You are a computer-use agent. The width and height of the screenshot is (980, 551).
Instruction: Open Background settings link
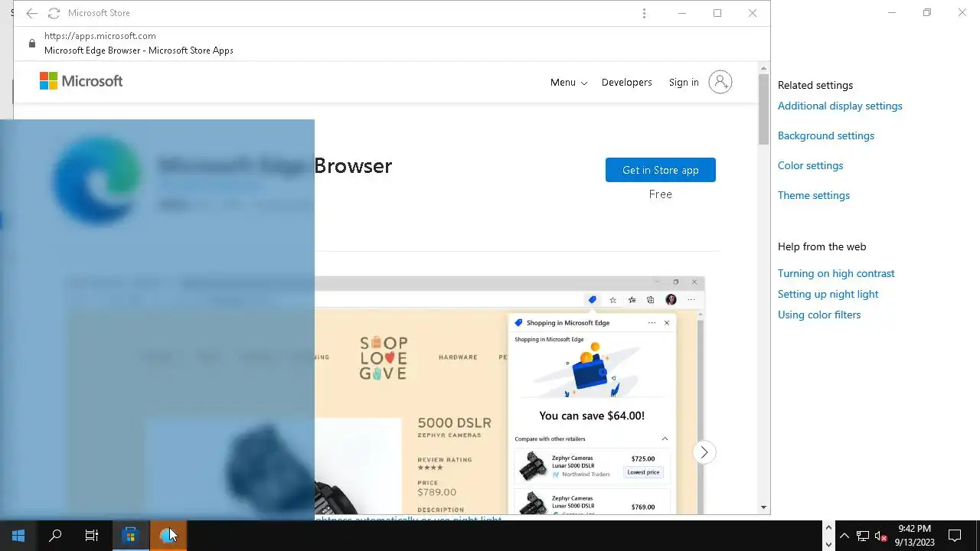pyautogui.click(x=826, y=136)
